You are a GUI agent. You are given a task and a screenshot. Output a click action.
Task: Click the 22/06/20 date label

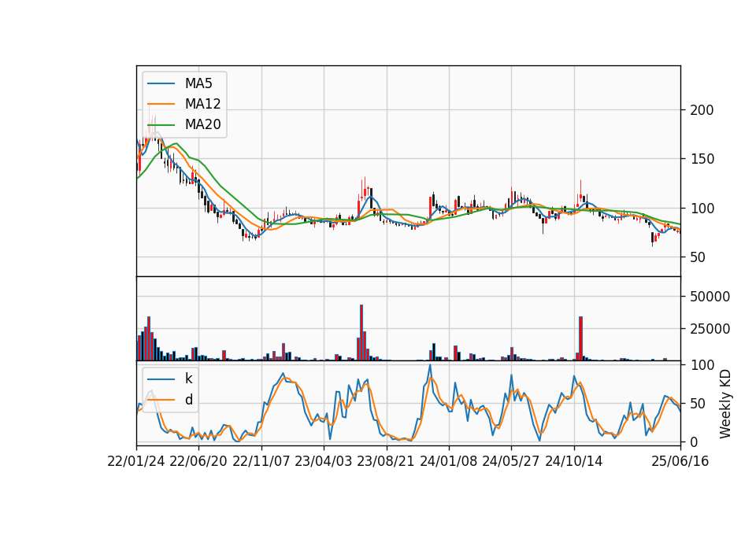pyautogui.click(x=198, y=461)
